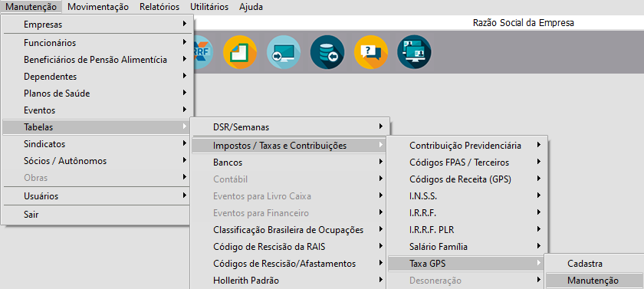Click the orange folded-page document toolbar icon
The height and width of the screenshot is (289, 644).
[240, 52]
